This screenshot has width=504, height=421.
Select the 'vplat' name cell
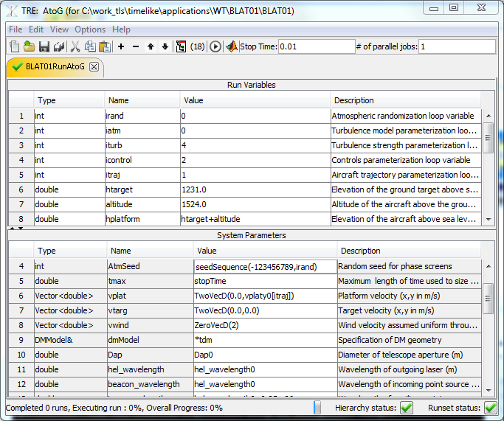[150, 296]
